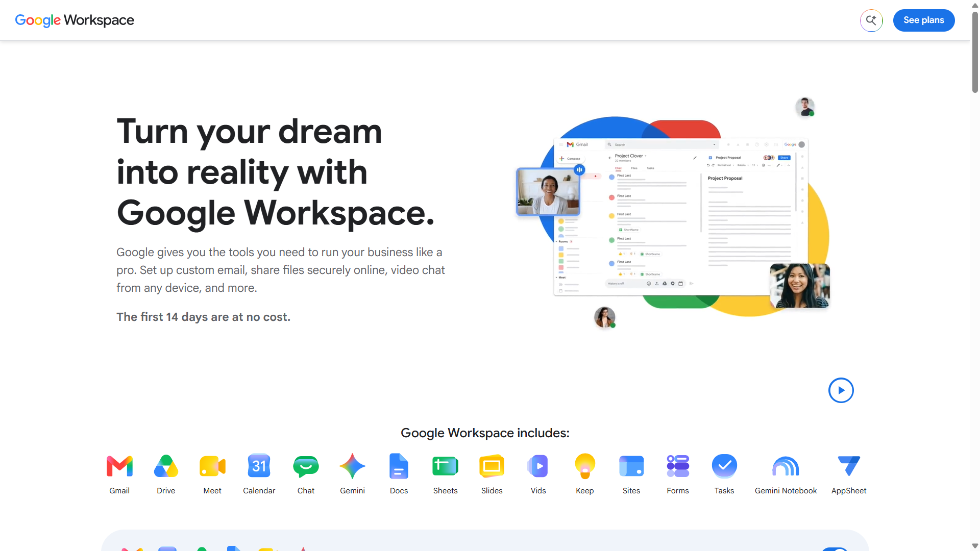This screenshot has height=551, width=980.
Task: Click the 'Drive' label text
Action: pyautogui.click(x=166, y=491)
